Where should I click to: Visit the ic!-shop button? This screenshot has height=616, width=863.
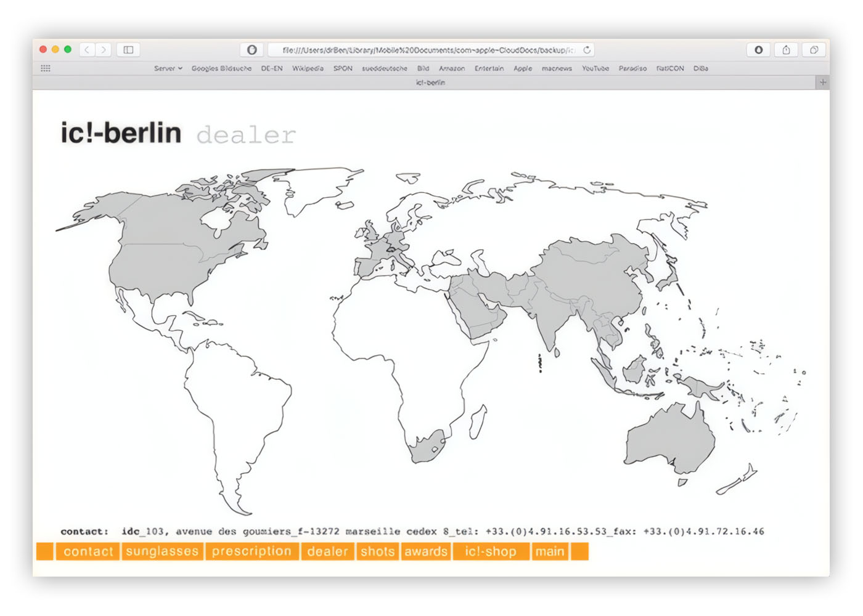[491, 551]
